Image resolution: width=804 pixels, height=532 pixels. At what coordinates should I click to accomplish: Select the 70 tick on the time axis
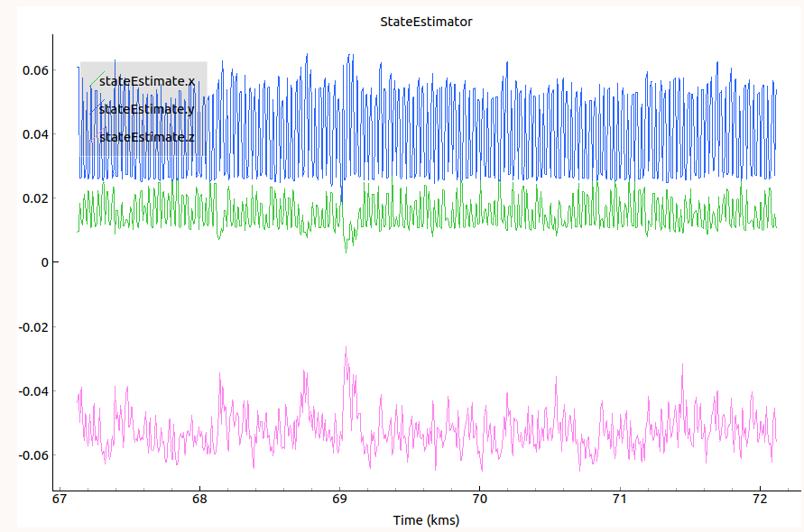point(479,500)
